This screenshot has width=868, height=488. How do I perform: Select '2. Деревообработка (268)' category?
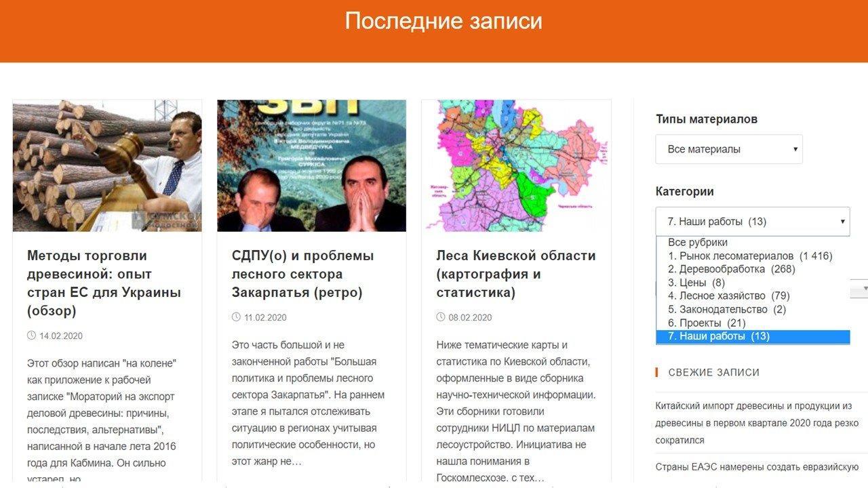pyautogui.click(x=732, y=269)
